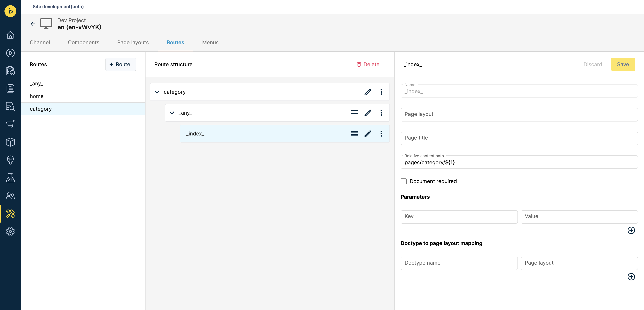Edit the _any_ child route with pencil
Viewport: 644px width, 310px height.
pos(368,113)
